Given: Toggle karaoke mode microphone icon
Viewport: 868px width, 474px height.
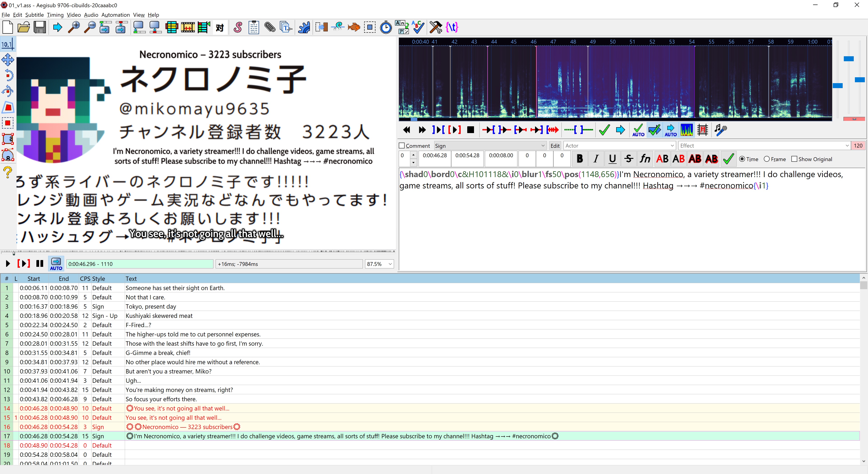Looking at the screenshot, I should [721, 130].
